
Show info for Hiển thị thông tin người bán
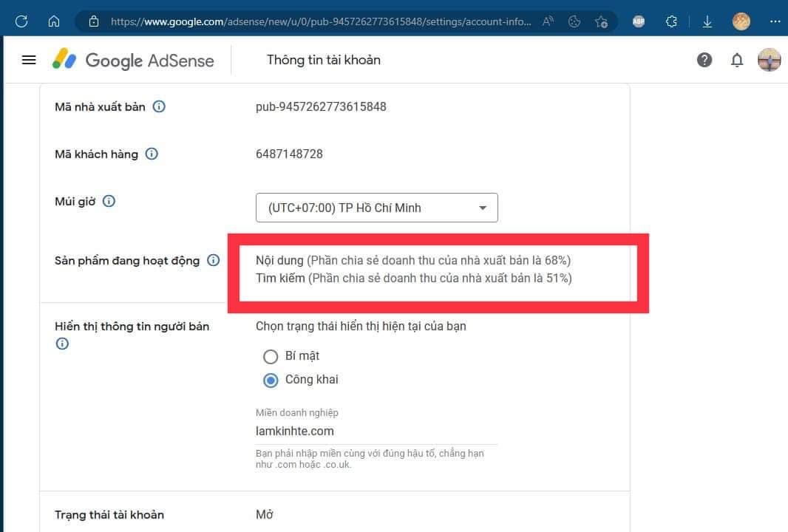pyautogui.click(x=62, y=344)
